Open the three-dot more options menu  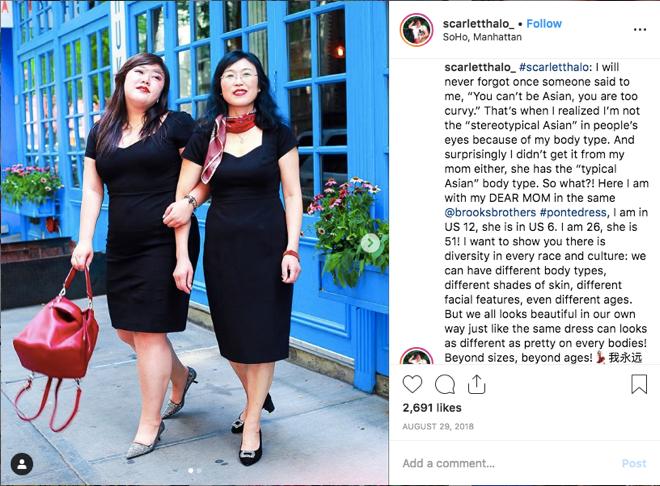639,29
